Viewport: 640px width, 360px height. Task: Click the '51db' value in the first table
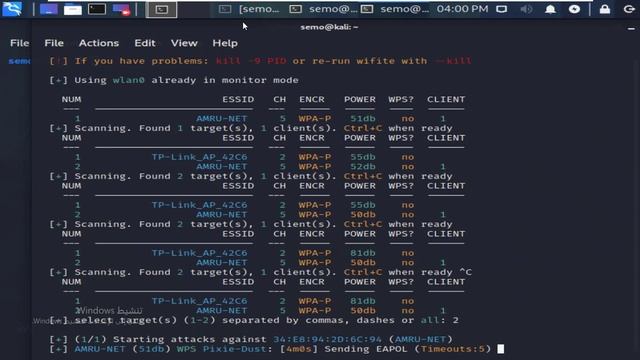[363, 118]
